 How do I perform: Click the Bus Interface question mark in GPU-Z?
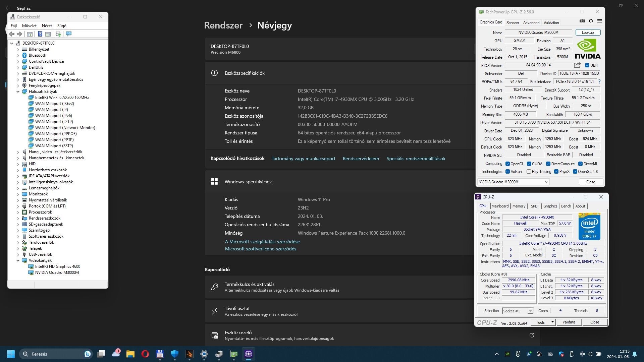pos(599,81)
